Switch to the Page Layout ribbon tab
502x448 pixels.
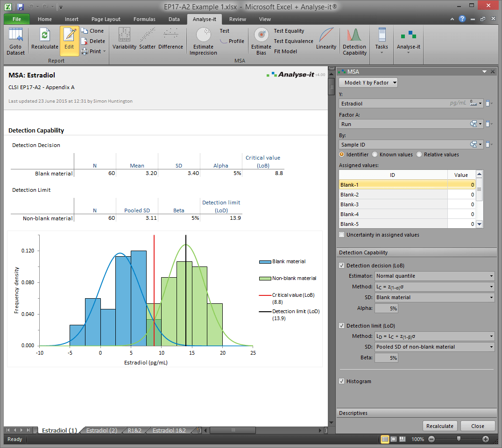(106, 19)
